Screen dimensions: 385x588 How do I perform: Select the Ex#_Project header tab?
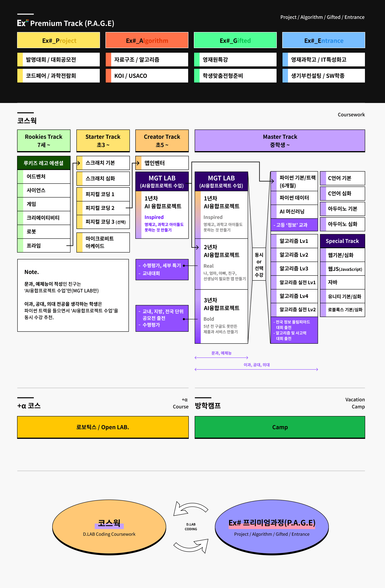(x=59, y=40)
